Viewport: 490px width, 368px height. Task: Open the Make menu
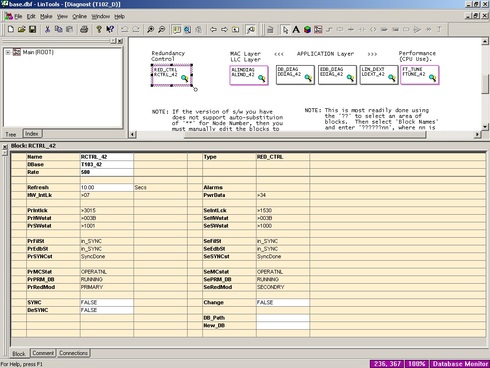tap(46, 16)
